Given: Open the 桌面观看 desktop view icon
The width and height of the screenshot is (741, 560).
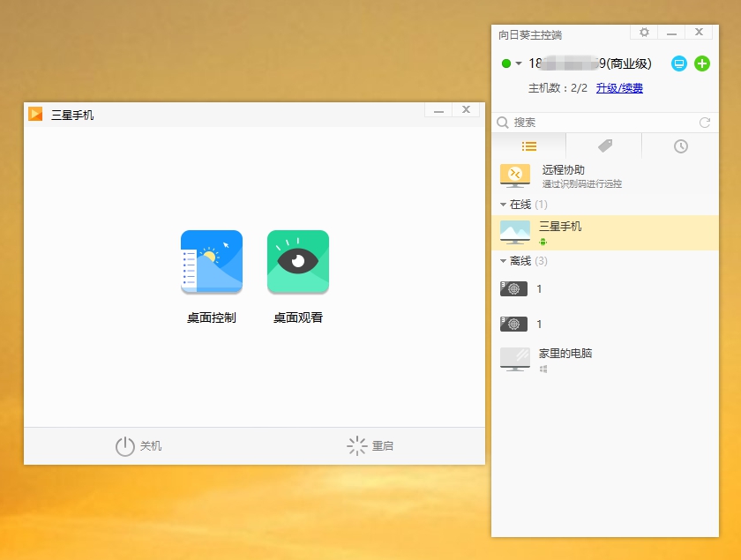Looking at the screenshot, I should (x=298, y=262).
